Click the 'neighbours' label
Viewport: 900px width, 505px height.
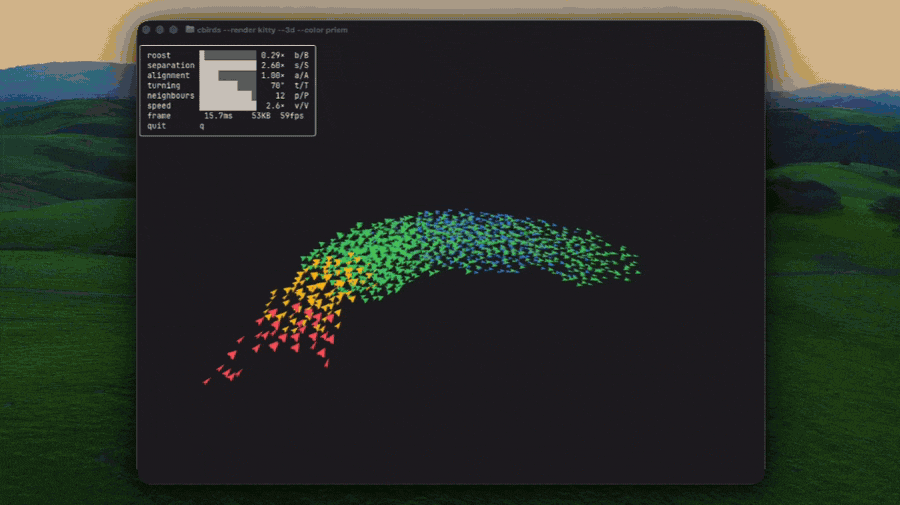coord(170,95)
